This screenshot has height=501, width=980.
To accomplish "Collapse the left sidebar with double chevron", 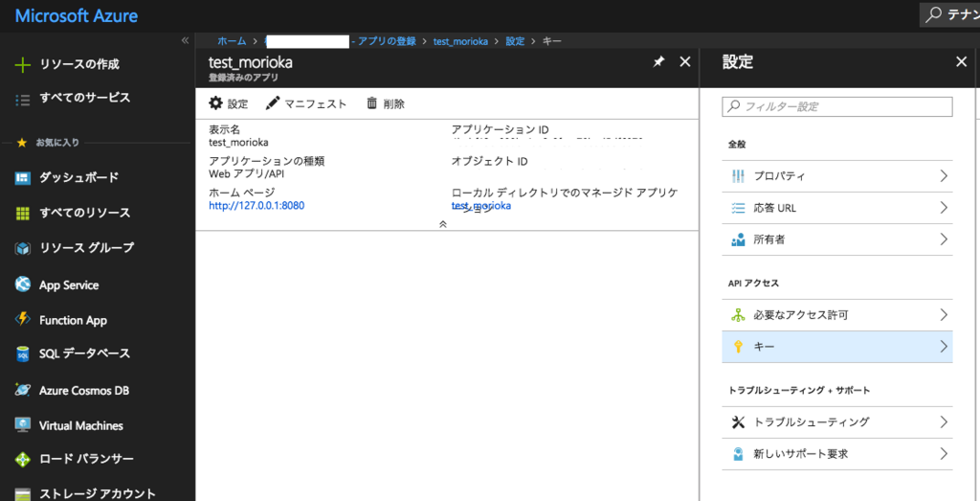I will click(x=185, y=40).
